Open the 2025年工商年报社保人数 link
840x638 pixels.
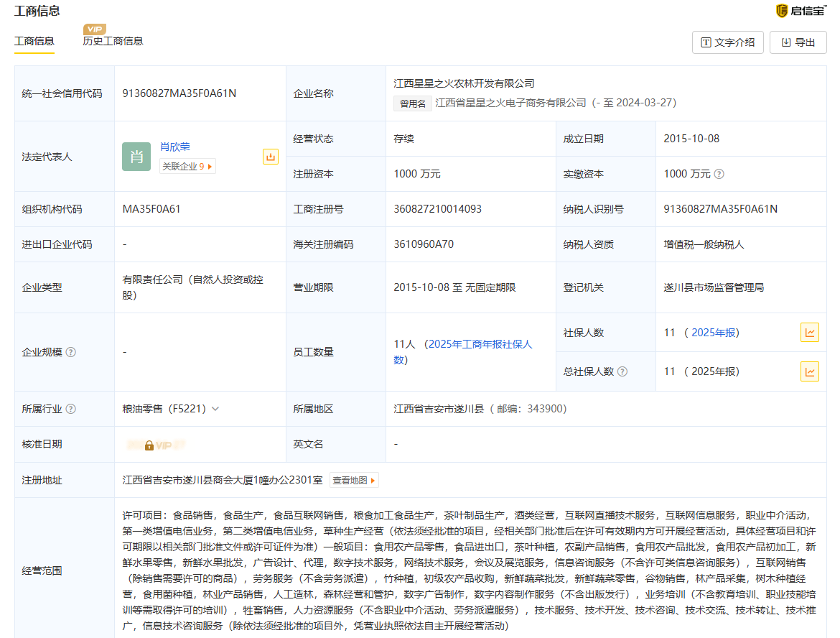[480, 344]
